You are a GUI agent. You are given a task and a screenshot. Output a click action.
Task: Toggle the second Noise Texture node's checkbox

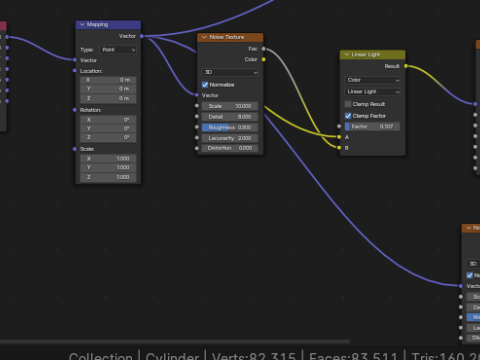(x=470, y=275)
